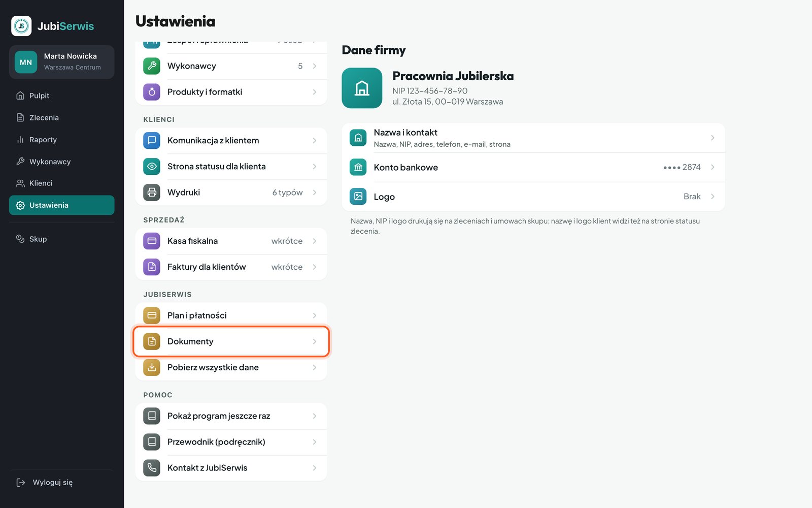Open Skup from the sidebar
Image resolution: width=812 pixels, height=508 pixels.
(61, 239)
